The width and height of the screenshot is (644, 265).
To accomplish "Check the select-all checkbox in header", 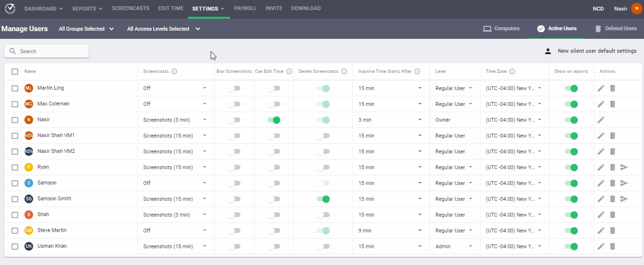I will coord(15,72).
